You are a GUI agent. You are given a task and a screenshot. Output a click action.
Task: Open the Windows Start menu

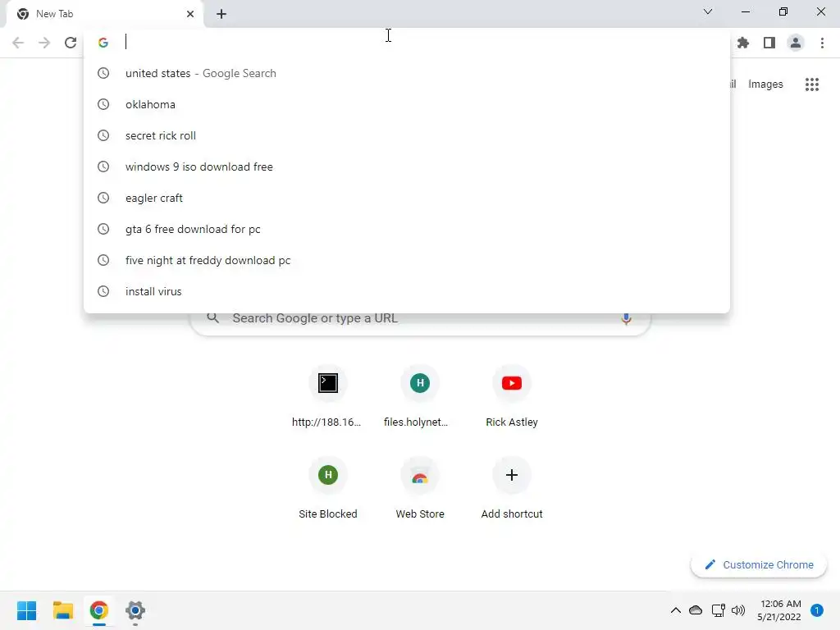pyautogui.click(x=26, y=610)
